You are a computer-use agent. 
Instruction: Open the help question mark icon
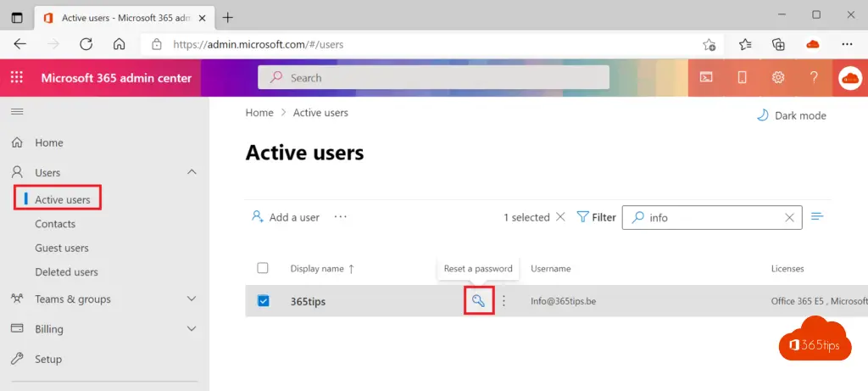click(x=814, y=77)
